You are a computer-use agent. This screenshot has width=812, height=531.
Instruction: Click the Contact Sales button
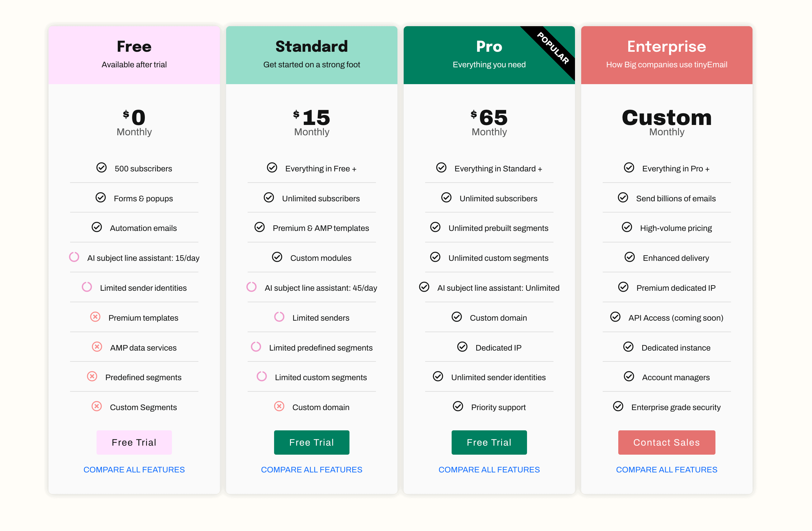666,442
